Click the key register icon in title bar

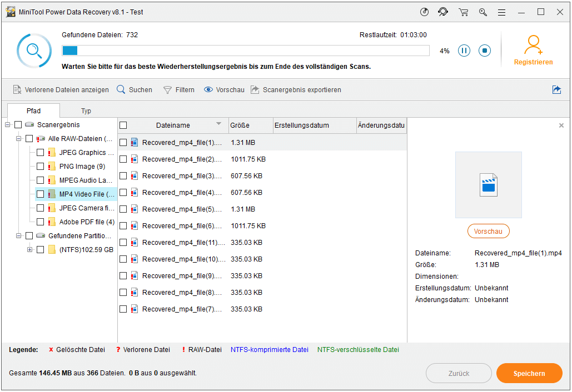point(483,12)
